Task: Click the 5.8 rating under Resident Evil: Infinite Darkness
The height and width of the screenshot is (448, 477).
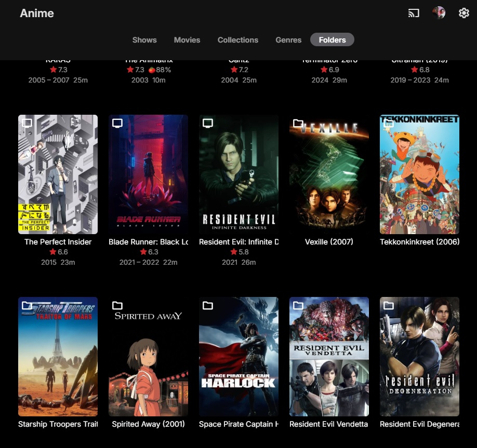Action: click(x=239, y=252)
